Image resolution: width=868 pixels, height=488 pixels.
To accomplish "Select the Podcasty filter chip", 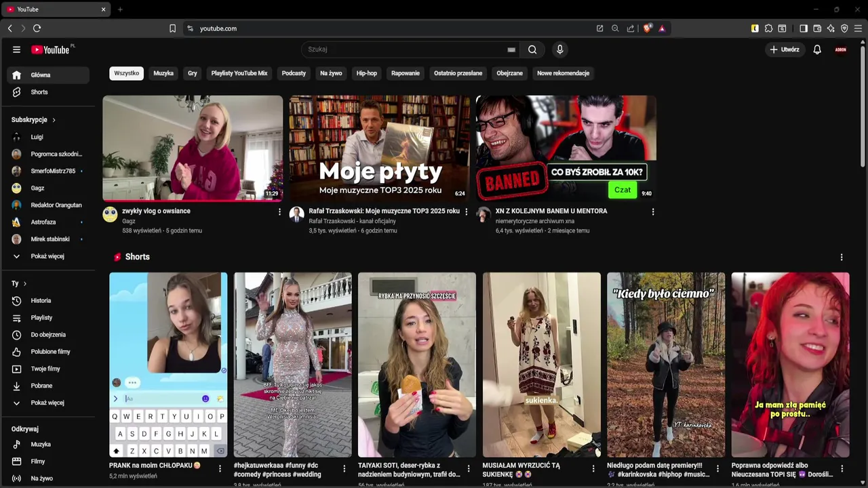I will [294, 73].
